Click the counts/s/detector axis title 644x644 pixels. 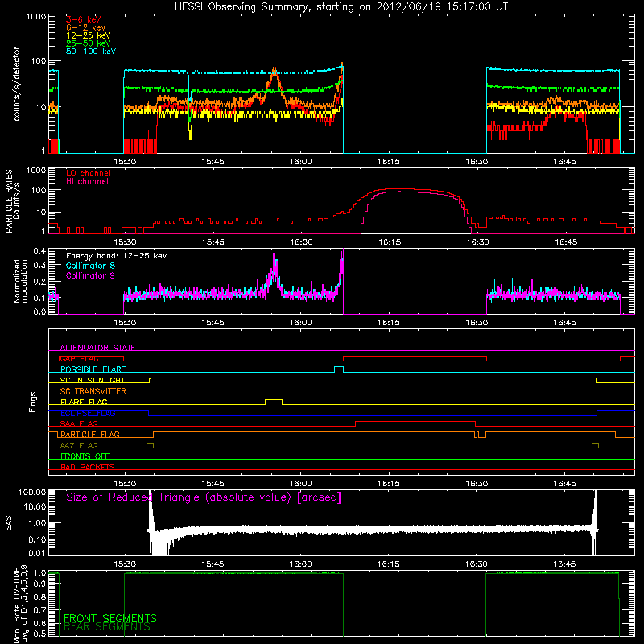coord(17,84)
